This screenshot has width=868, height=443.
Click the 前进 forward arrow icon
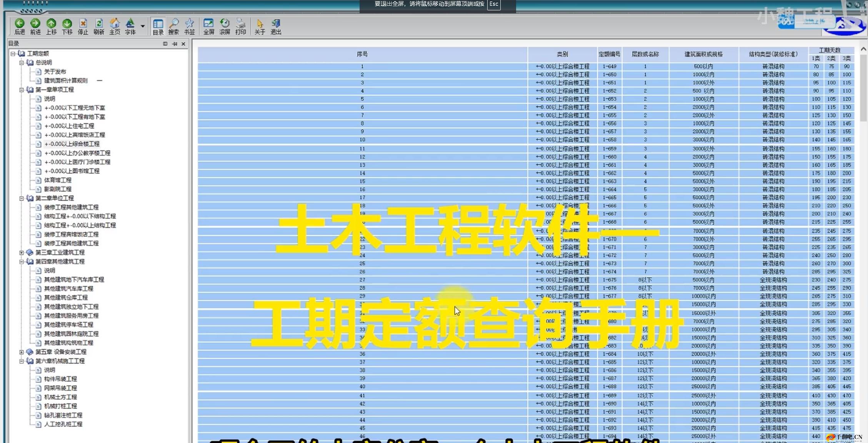pyautogui.click(x=35, y=24)
